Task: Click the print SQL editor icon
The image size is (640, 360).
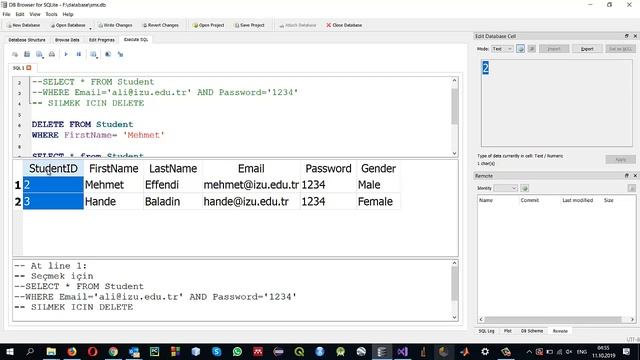Action: [x=52, y=54]
